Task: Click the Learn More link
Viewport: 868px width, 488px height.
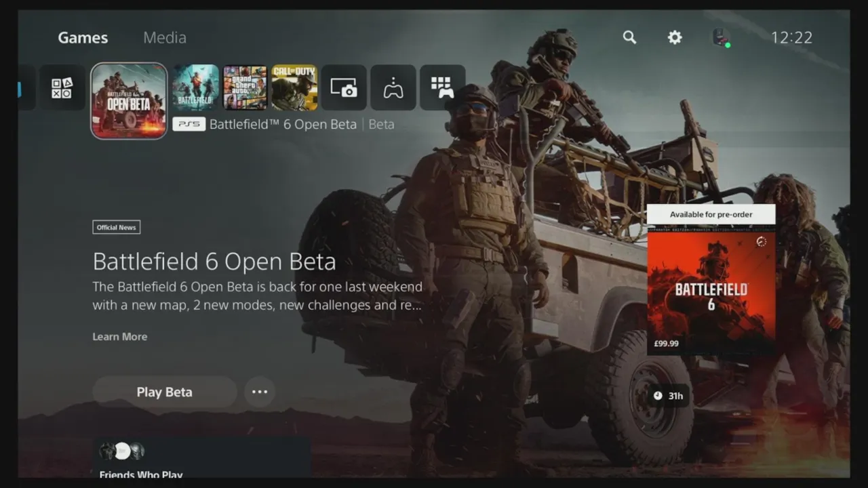Action: pyautogui.click(x=120, y=337)
